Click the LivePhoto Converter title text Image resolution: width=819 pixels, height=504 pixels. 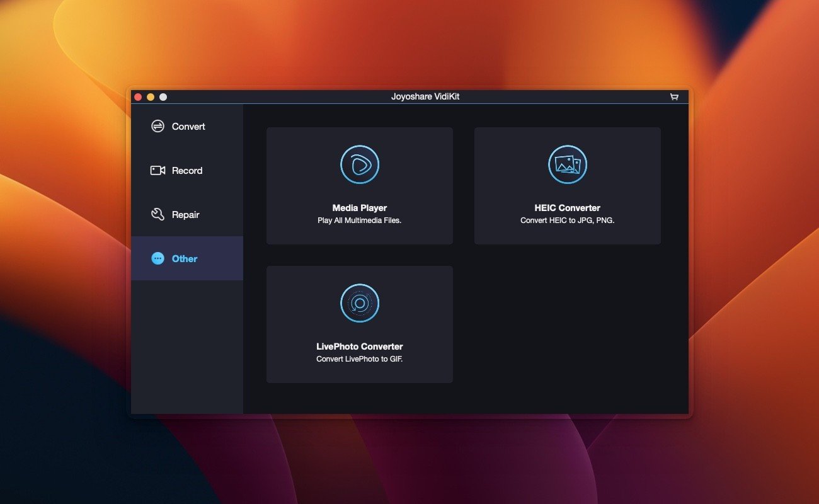point(360,346)
